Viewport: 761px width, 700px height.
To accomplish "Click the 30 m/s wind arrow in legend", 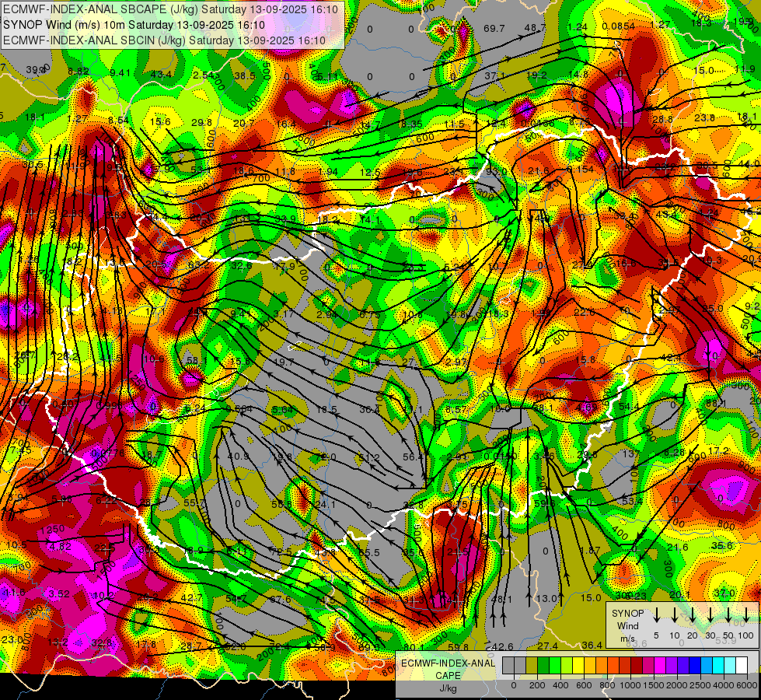I will (x=710, y=614).
